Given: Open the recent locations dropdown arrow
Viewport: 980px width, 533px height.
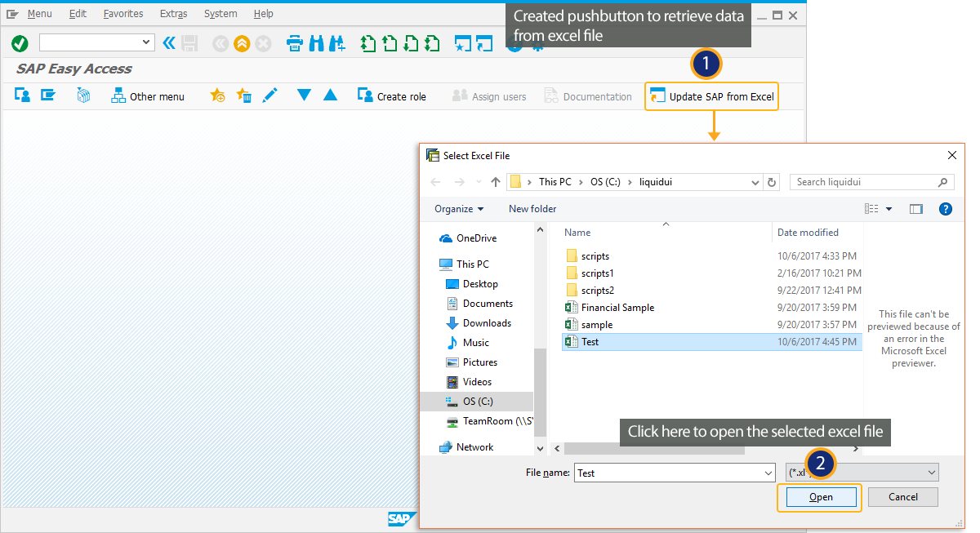Looking at the screenshot, I should (x=478, y=182).
